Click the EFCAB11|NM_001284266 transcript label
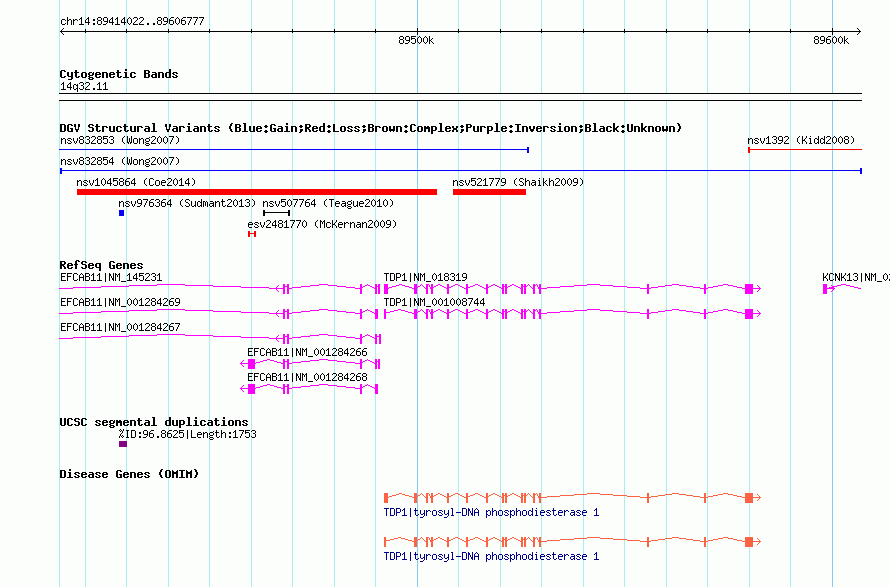This screenshot has width=890, height=587. tap(307, 352)
